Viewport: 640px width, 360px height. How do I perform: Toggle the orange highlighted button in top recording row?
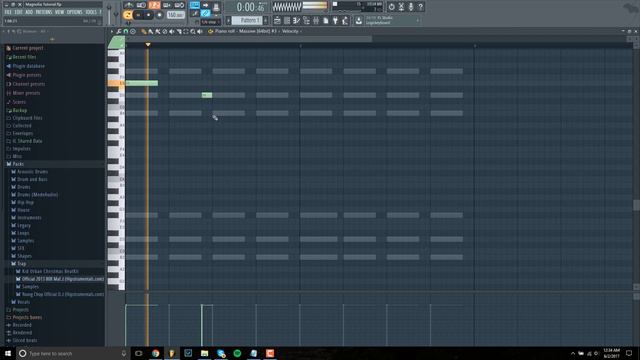click(154, 5)
